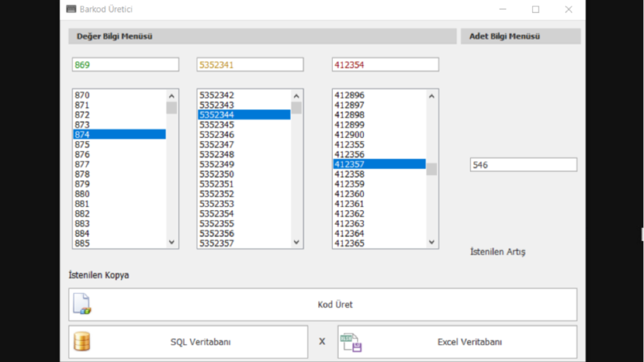Select 879 in the first list
This screenshot has height=362, width=644.
119,184
